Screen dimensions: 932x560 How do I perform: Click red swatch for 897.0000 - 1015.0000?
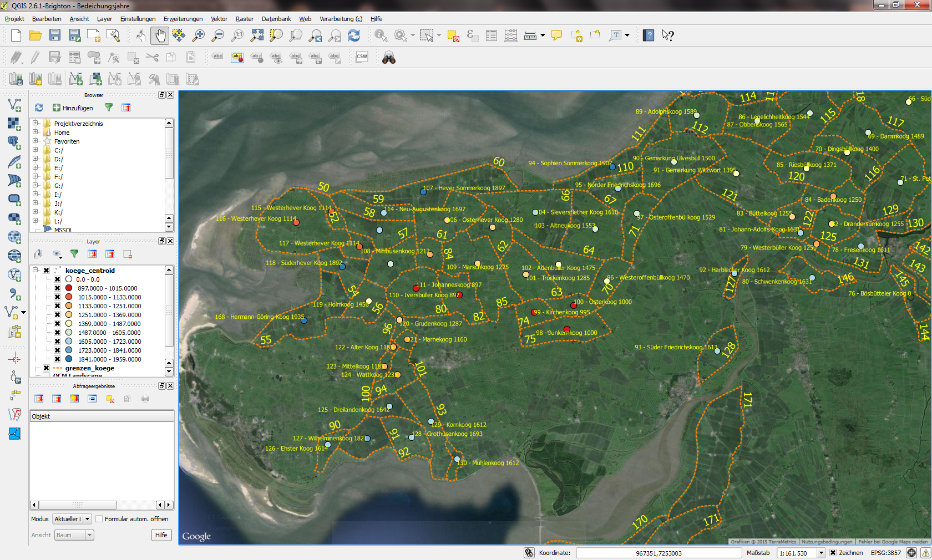pyautogui.click(x=69, y=288)
